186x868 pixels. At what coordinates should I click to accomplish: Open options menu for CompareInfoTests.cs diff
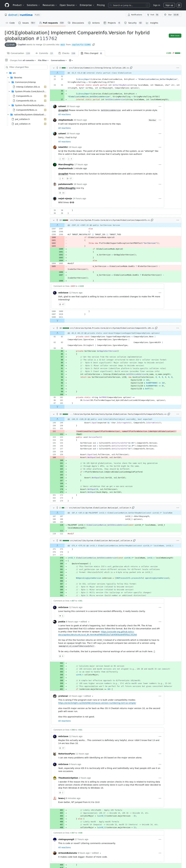point(178,414)
